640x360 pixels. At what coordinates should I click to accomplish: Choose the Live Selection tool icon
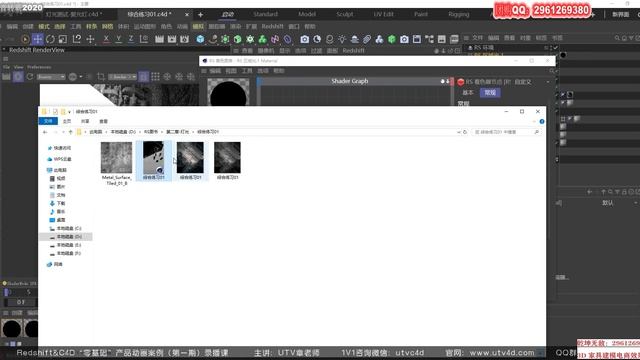25,39
